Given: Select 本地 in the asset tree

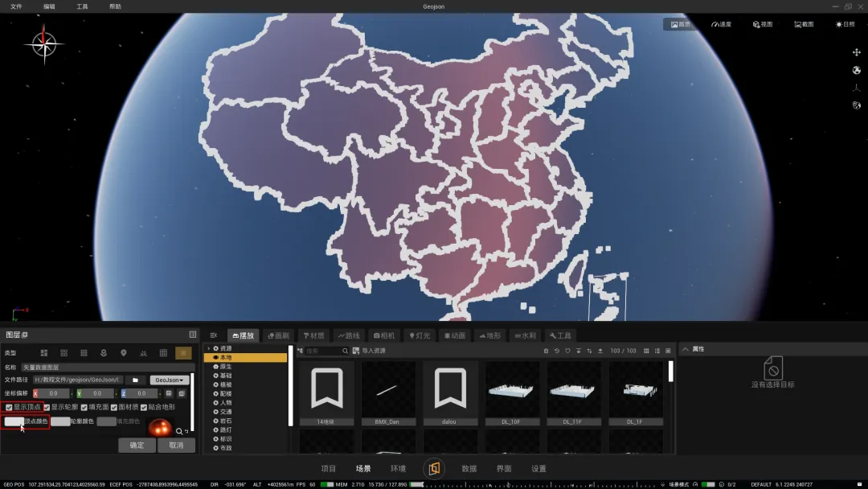Looking at the screenshot, I should click(x=246, y=358).
